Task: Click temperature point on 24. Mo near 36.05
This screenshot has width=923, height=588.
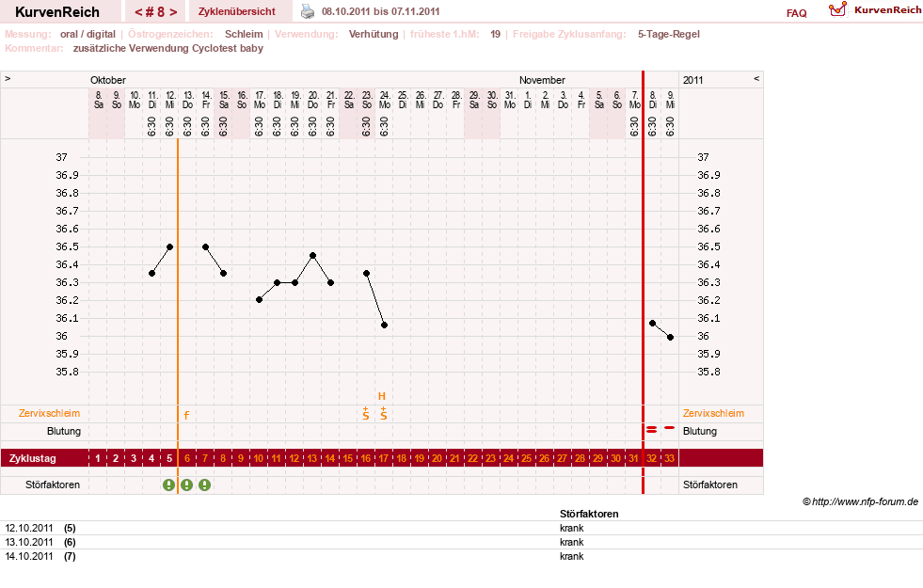Action: (384, 325)
